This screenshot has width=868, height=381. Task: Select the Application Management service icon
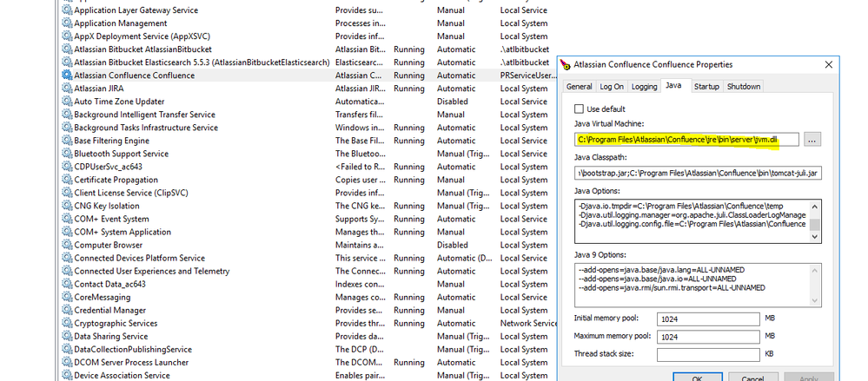pyautogui.click(x=67, y=23)
